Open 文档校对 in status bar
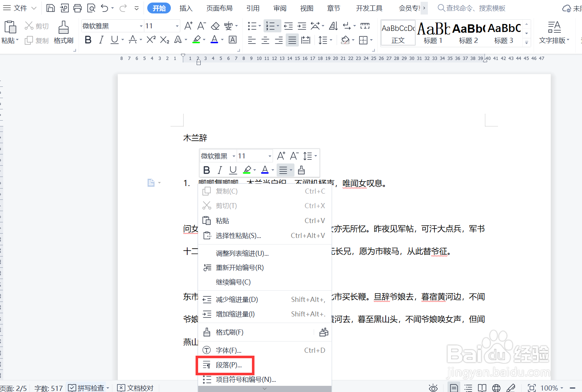The image size is (582, 392). pos(135,388)
